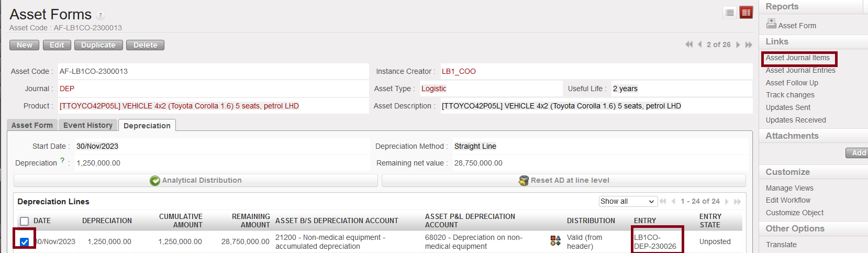Uncheck the 30/Nov/2023 depreciation line checkbox
Screen dimensions: 868x253
[24, 242]
